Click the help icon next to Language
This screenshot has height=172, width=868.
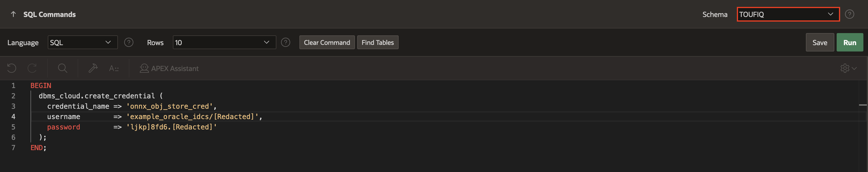[129, 43]
